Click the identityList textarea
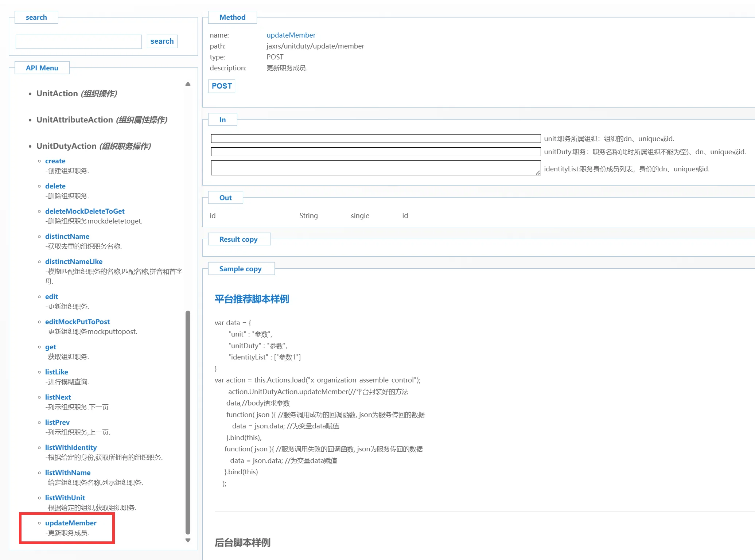 [375, 168]
